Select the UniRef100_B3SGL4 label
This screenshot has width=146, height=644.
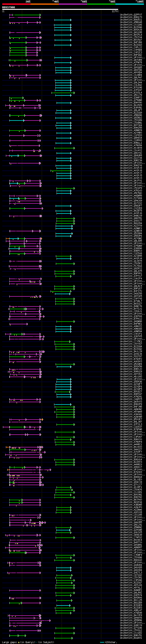[131, 93]
